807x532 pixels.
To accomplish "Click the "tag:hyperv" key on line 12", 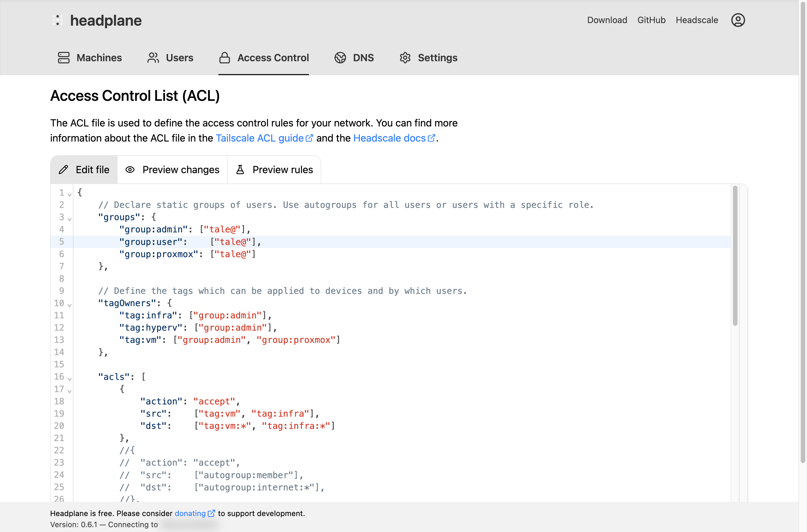I will pyautogui.click(x=151, y=328).
